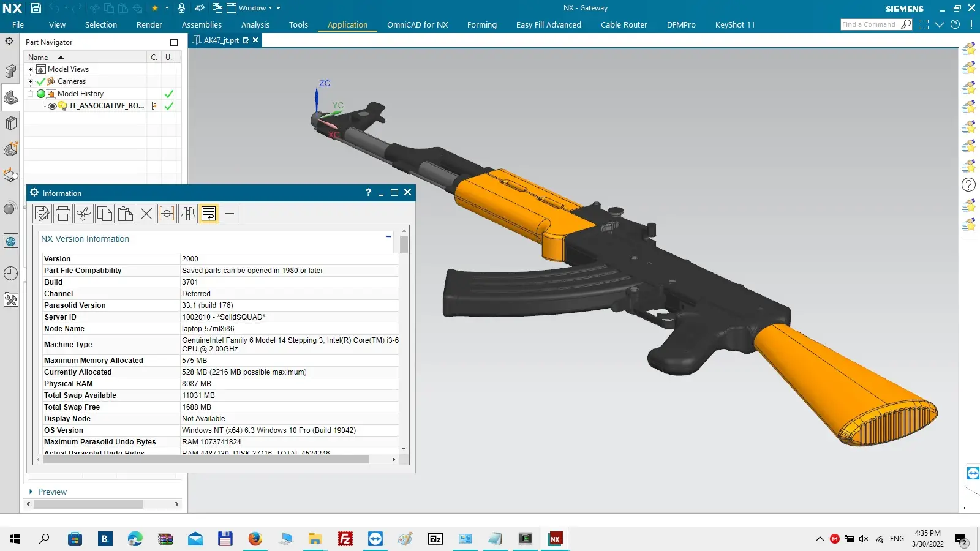The width and height of the screenshot is (980, 551).
Task: Expand the ribbon chevron near search
Action: pos(940,24)
